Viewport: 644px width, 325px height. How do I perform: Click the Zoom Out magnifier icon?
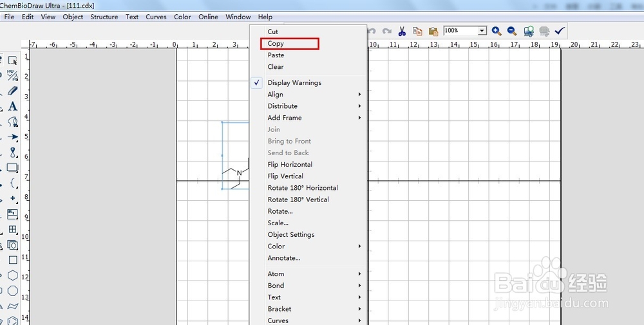(512, 31)
